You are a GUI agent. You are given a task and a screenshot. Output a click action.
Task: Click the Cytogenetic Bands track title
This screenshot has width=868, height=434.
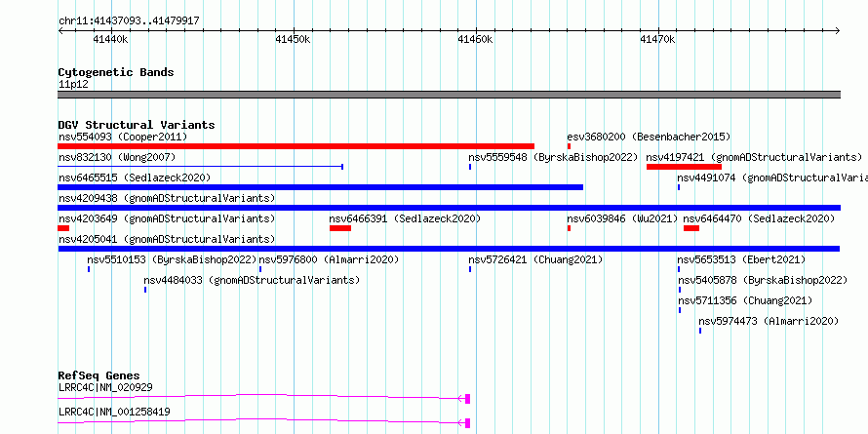[116, 72]
